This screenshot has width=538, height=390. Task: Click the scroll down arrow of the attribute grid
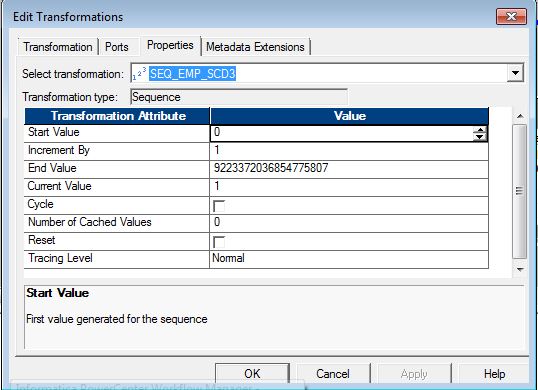click(x=520, y=269)
